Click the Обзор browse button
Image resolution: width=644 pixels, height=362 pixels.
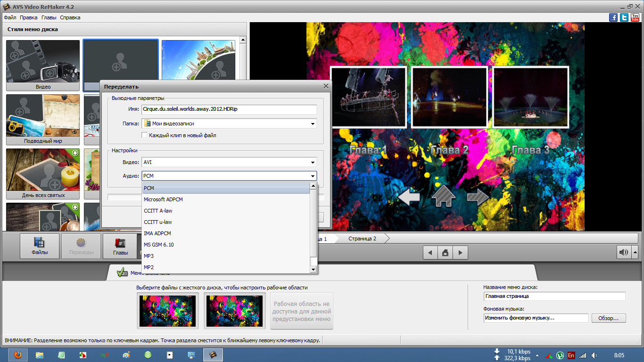click(608, 318)
